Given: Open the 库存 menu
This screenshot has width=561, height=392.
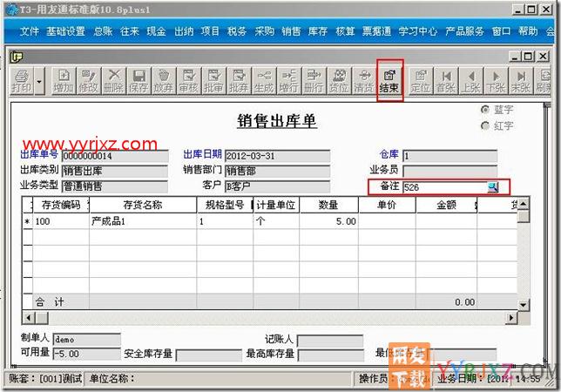Looking at the screenshot, I should coord(318,31).
